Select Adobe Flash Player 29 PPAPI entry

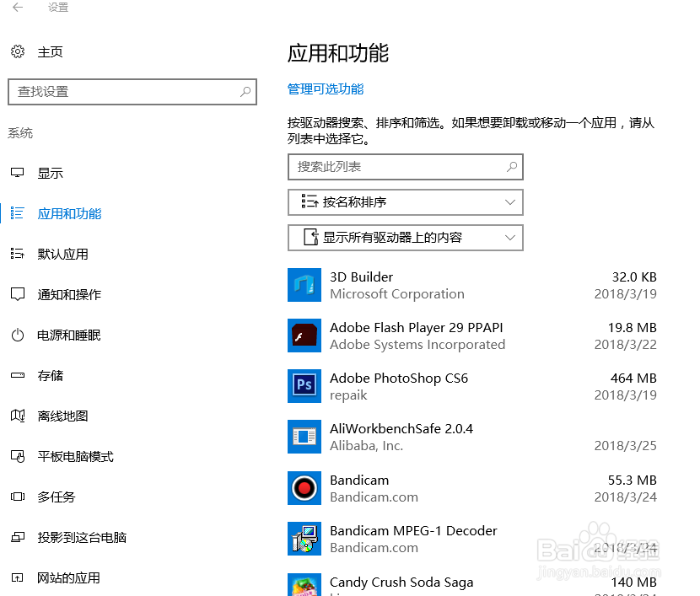[472, 336]
